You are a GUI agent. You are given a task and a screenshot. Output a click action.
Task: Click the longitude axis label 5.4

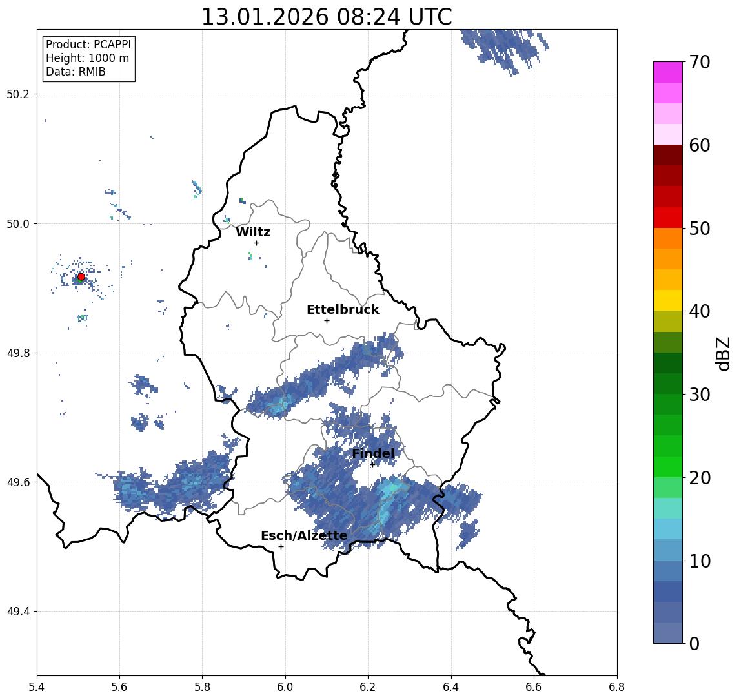click(37, 687)
